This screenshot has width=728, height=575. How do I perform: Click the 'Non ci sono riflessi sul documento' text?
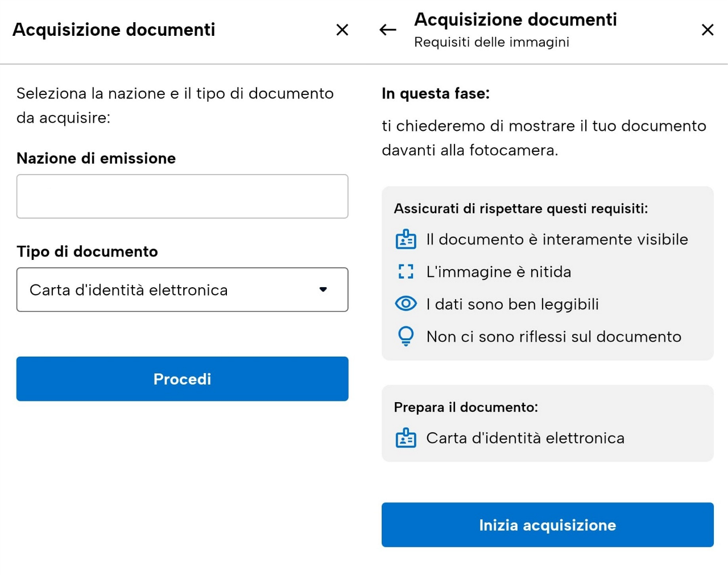tap(554, 337)
